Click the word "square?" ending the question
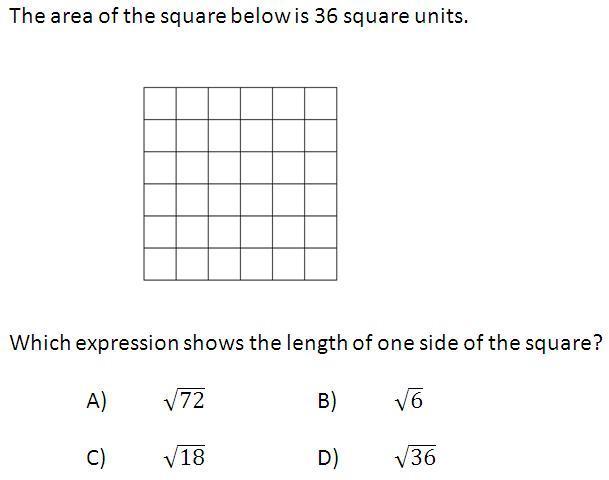Viewport: 609px width, 480px height. pyautogui.click(x=568, y=342)
